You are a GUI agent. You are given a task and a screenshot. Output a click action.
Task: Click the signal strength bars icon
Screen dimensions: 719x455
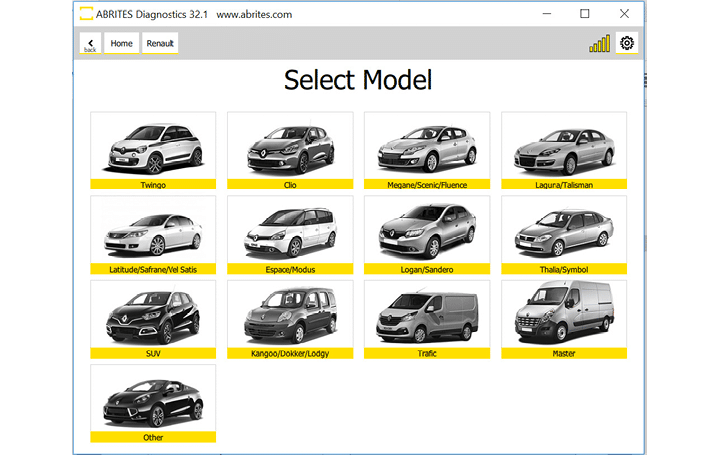(599, 44)
